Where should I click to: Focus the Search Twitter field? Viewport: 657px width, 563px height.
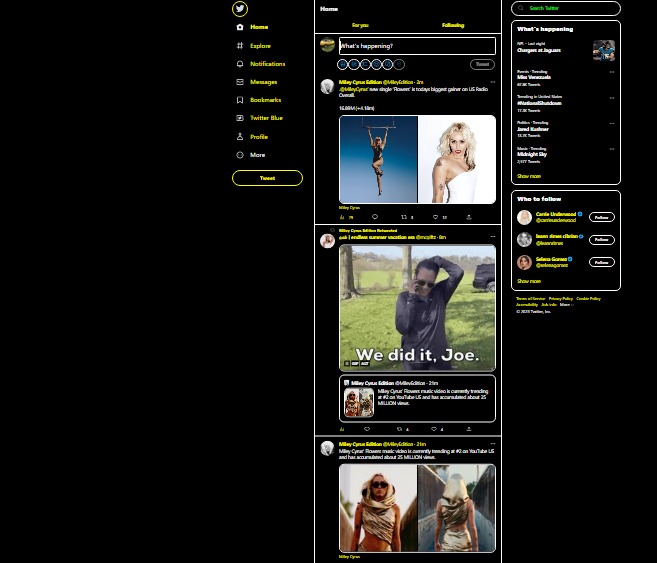pyautogui.click(x=566, y=9)
